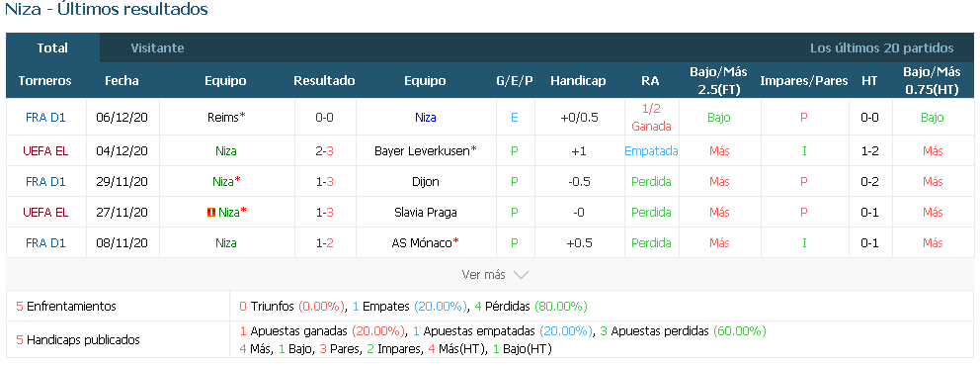Click UEFA EL tournament on 27/11/20 row
Screen dimensions: 980x366
(45, 212)
